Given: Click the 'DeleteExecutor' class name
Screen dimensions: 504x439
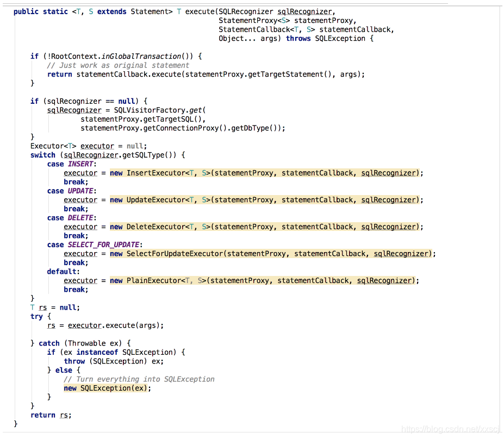Looking at the screenshot, I should [156, 227].
